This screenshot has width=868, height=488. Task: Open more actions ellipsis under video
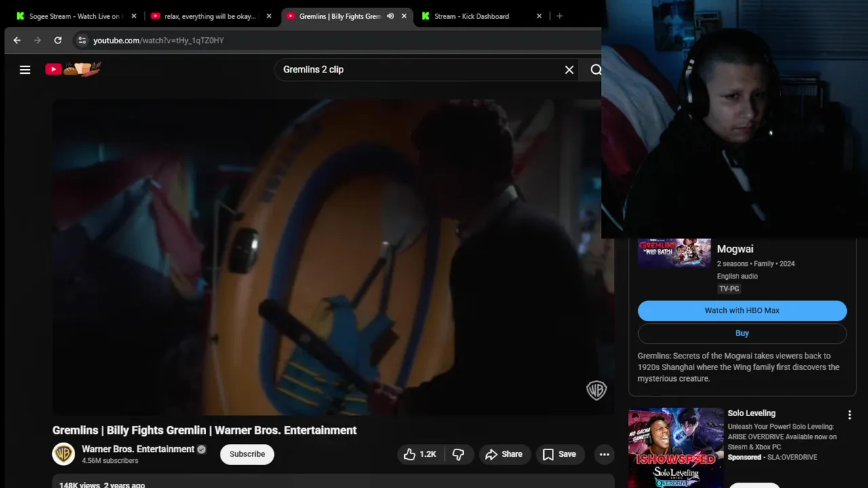pyautogui.click(x=604, y=454)
